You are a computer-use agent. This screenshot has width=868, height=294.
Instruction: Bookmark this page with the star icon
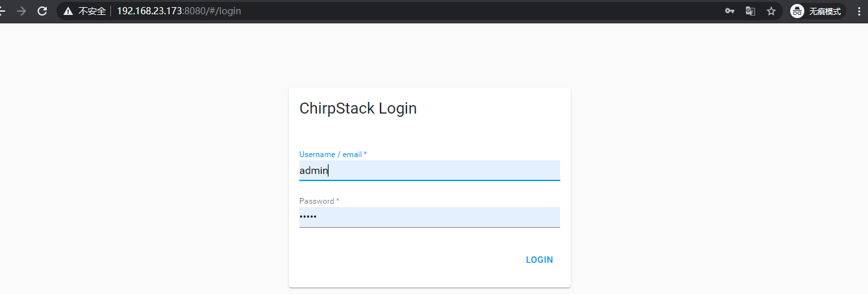771,11
